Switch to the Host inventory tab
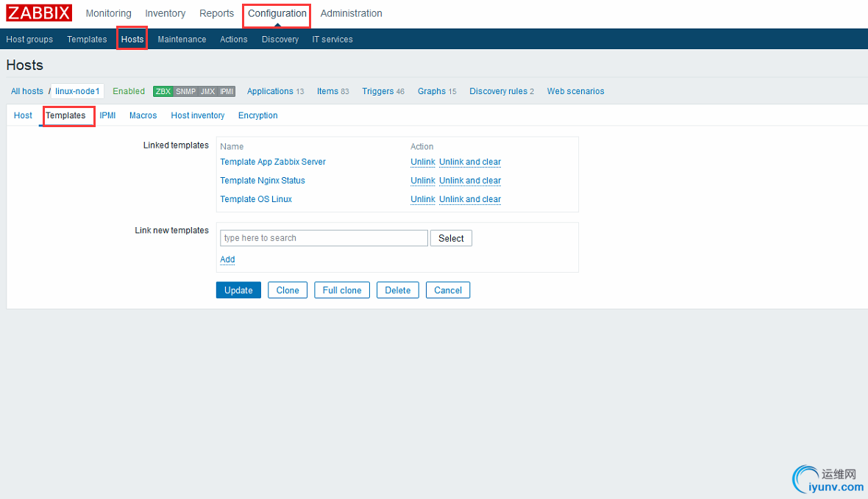The image size is (868, 499). click(x=198, y=115)
